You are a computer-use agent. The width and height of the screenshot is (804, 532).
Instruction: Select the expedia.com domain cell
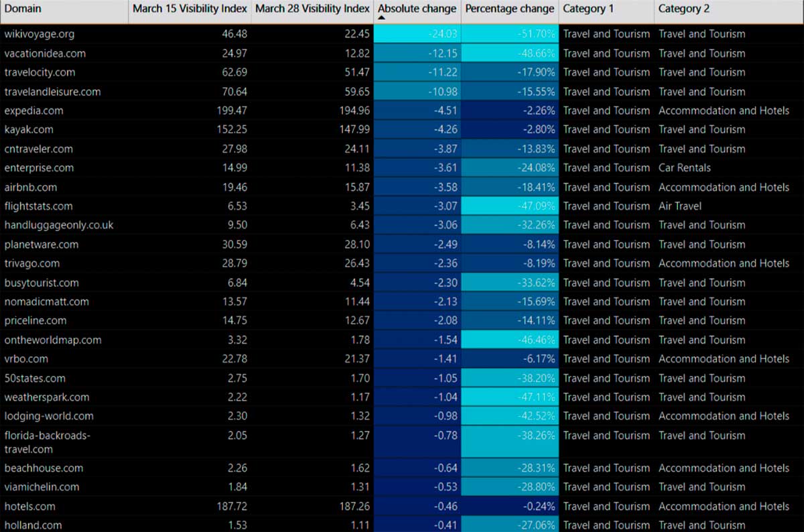pyautogui.click(x=64, y=111)
